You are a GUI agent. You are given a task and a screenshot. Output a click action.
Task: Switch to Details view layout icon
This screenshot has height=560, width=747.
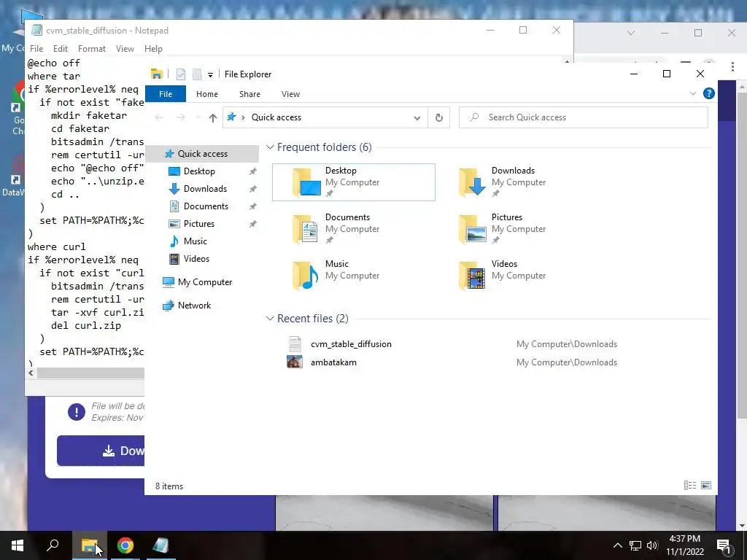(690, 485)
